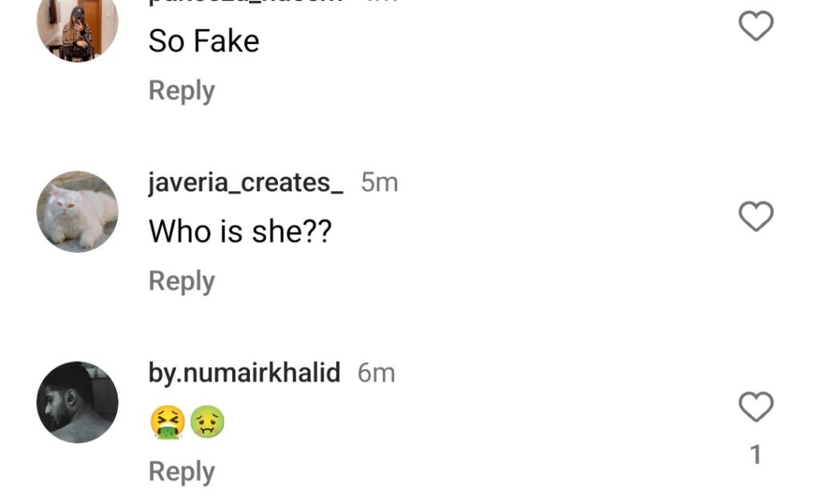Tap the heart on "Who is she??" comment
820x504 pixels.
pos(755,217)
